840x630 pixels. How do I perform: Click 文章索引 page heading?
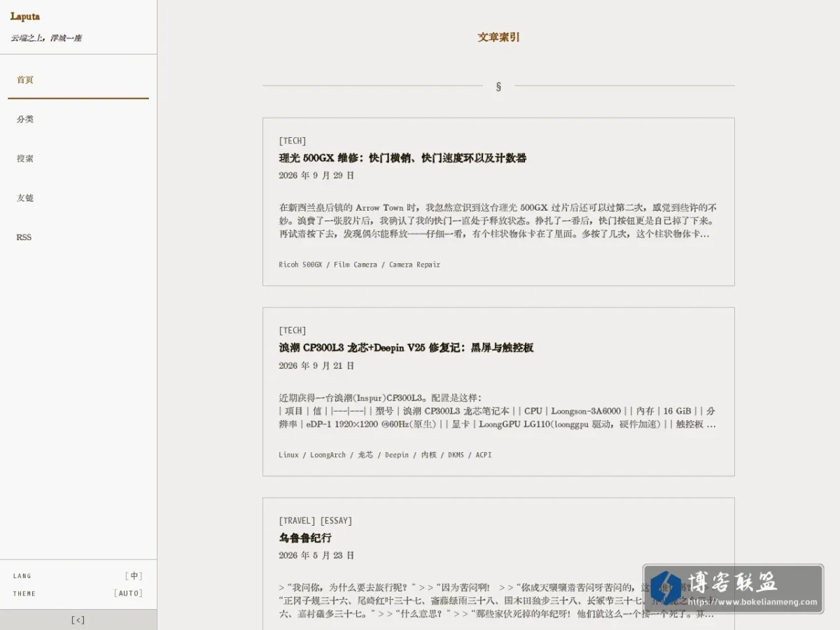click(x=498, y=37)
